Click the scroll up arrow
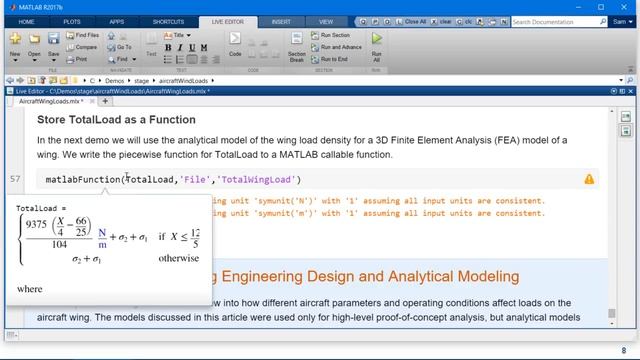 611,111
